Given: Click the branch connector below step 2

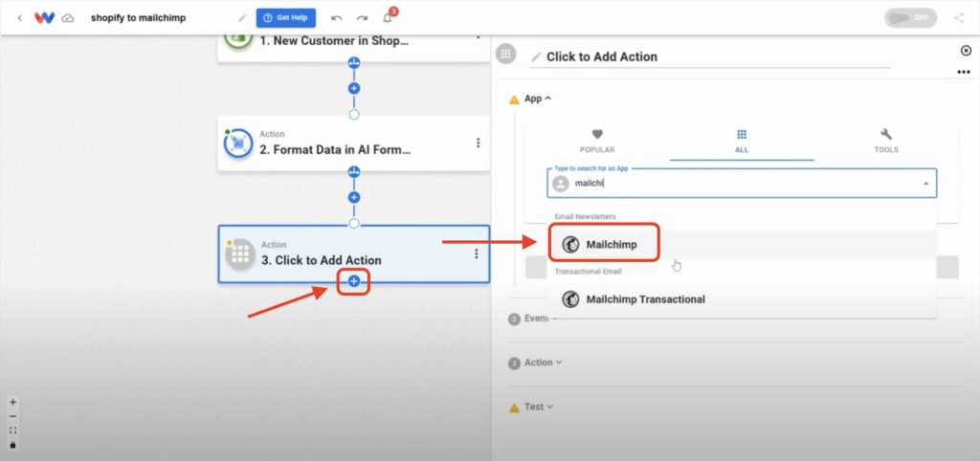Looking at the screenshot, I should point(354,171).
